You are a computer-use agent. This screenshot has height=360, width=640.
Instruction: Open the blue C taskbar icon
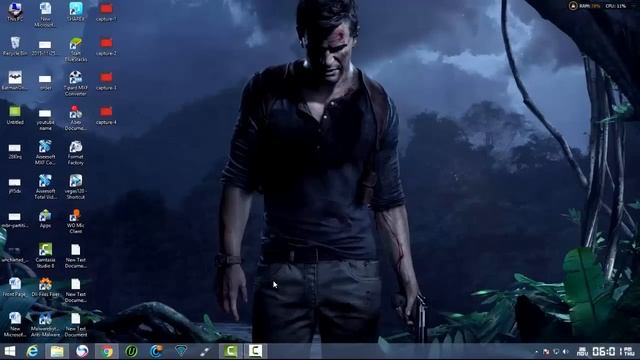(156, 351)
